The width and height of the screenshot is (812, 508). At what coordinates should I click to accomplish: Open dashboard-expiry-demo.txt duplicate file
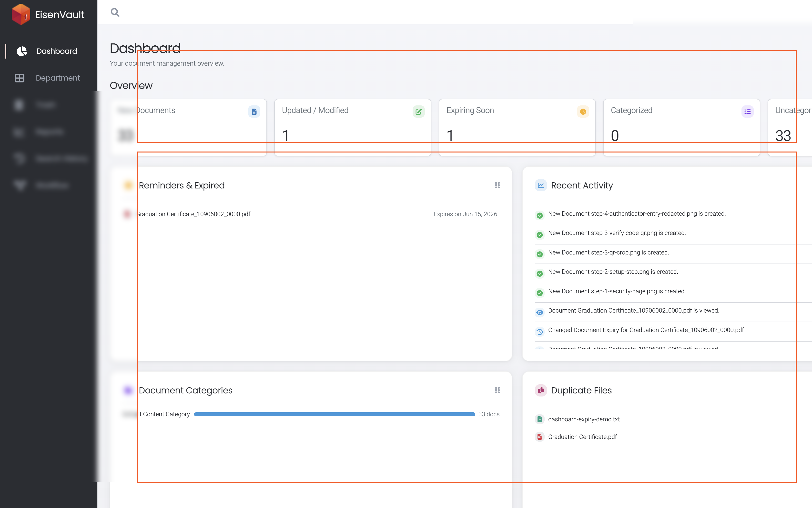click(584, 419)
